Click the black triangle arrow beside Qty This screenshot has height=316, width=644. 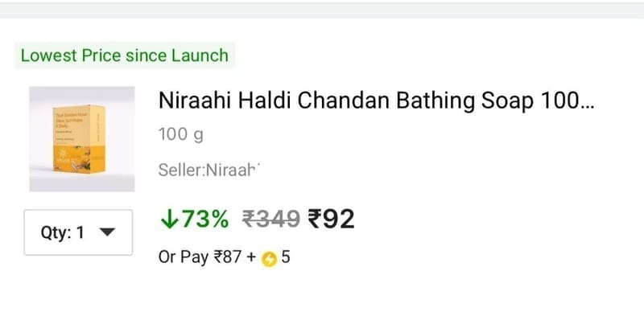[107, 232]
